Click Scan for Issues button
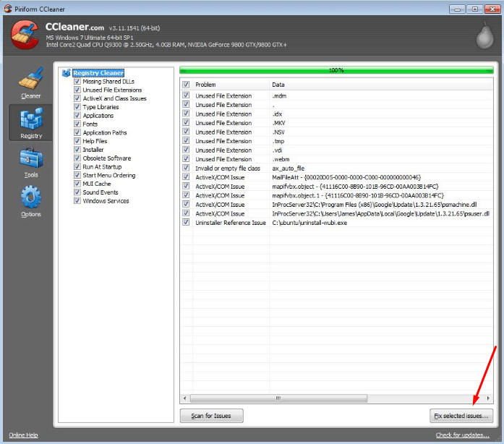The height and width of the screenshot is (444, 504). point(211,416)
